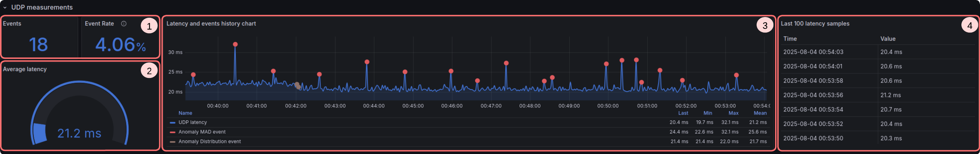Viewport: 980px width, 154px height.
Task: Sort samples table by Value column header
Action: pos(887,39)
